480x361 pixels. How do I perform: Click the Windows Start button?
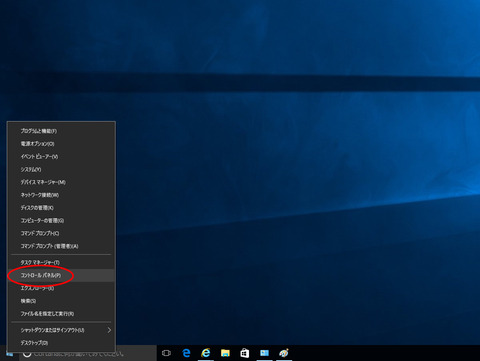(9, 353)
